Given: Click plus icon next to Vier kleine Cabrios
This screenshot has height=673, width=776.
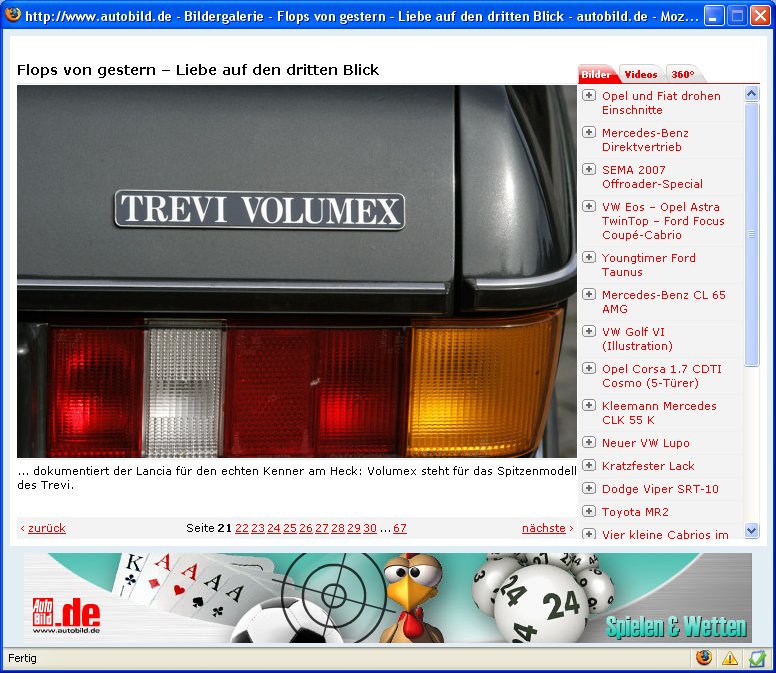Looking at the screenshot, I should pos(588,533).
